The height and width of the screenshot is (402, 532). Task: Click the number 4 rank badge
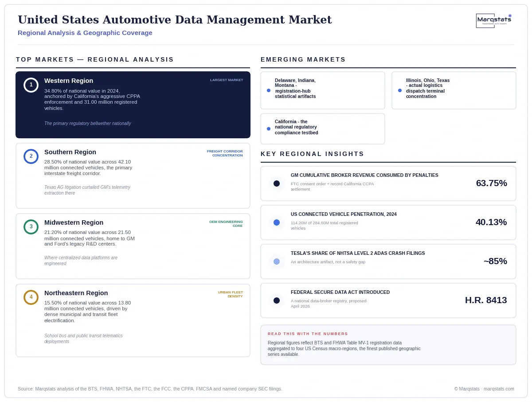31,297
